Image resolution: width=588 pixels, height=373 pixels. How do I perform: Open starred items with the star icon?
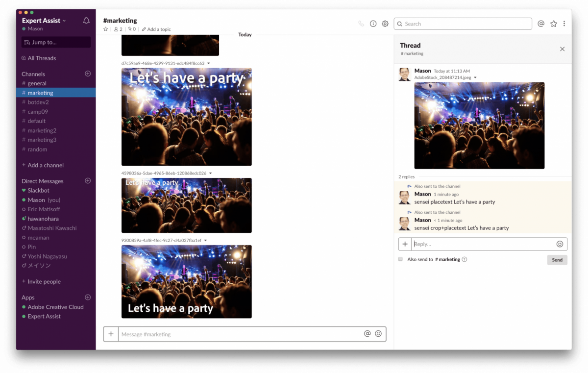coord(553,23)
